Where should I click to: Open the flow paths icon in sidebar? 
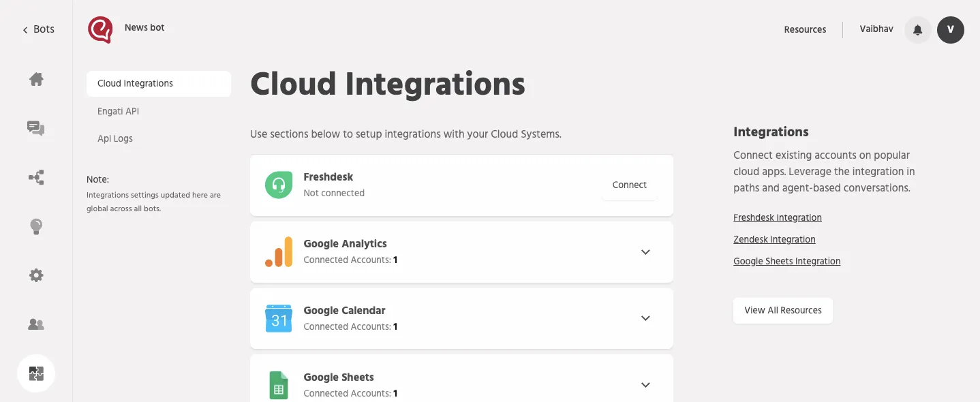click(36, 178)
